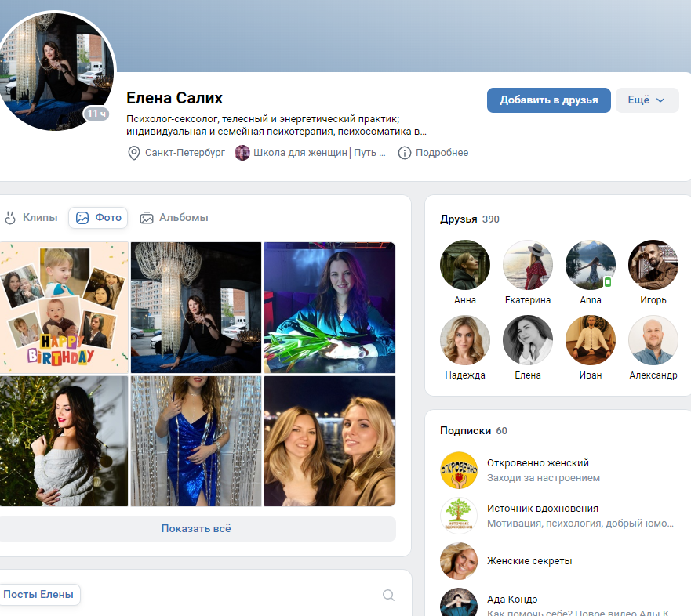Switch to the Клипы tab
The image size is (691, 616).
coord(31,218)
